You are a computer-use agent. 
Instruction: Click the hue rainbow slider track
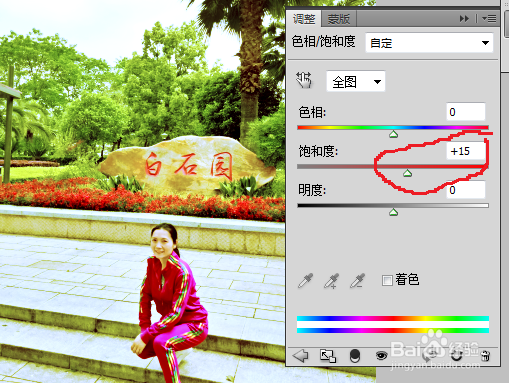(x=393, y=127)
